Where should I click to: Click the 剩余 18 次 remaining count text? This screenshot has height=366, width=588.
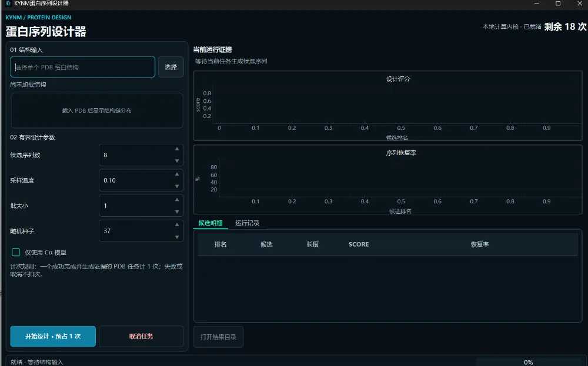565,27
